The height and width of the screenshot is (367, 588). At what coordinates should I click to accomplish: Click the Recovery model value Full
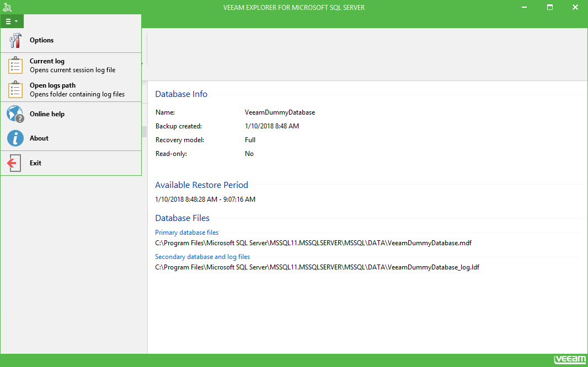(x=250, y=140)
